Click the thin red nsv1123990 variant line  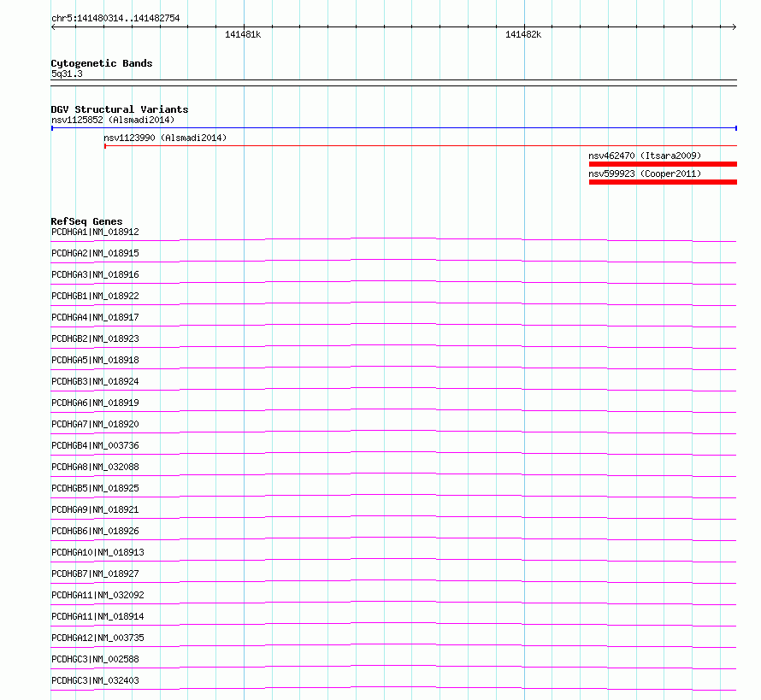click(421, 145)
